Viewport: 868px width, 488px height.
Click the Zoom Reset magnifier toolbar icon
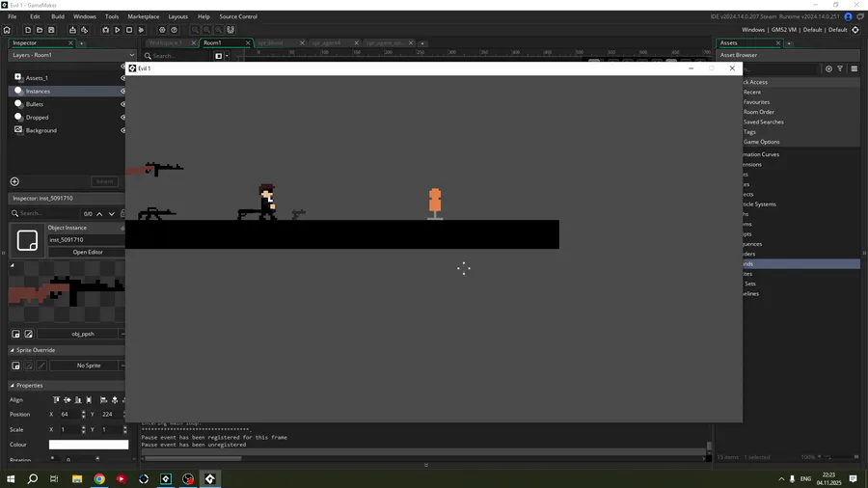(207, 30)
